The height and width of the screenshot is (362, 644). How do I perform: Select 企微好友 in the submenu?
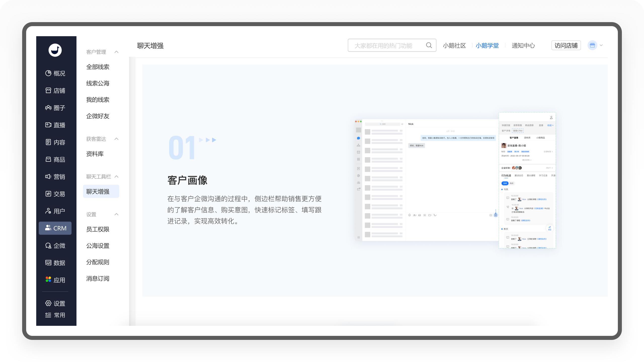(x=98, y=116)
